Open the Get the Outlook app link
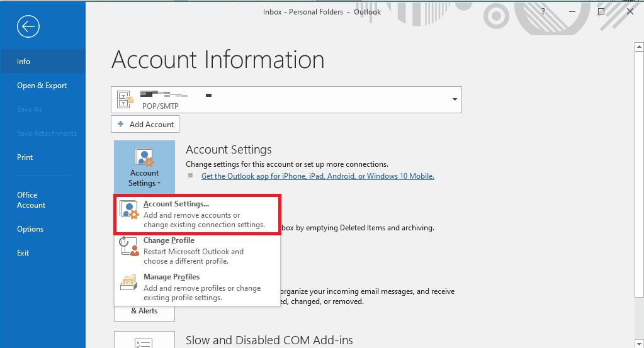This screenshot has width=644, height=348. [x=317, y=176]
